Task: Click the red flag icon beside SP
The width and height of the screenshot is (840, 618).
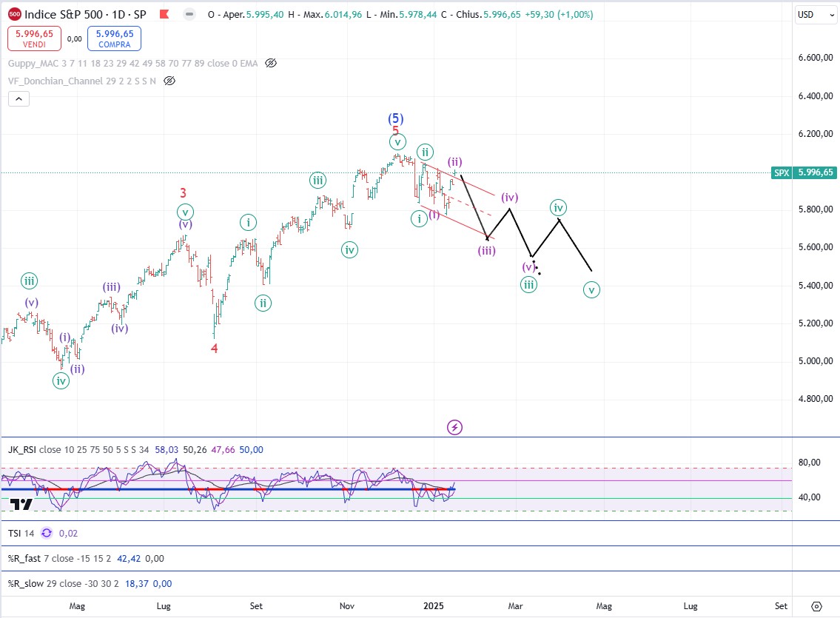Action: 164,15
